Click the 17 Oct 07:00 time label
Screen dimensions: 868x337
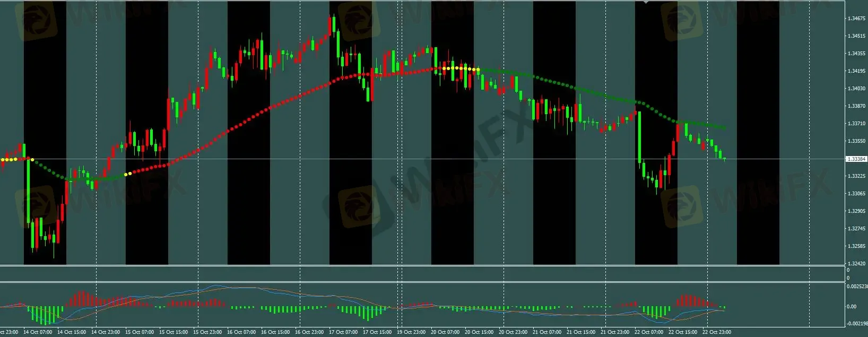click(x=343, y=332)
